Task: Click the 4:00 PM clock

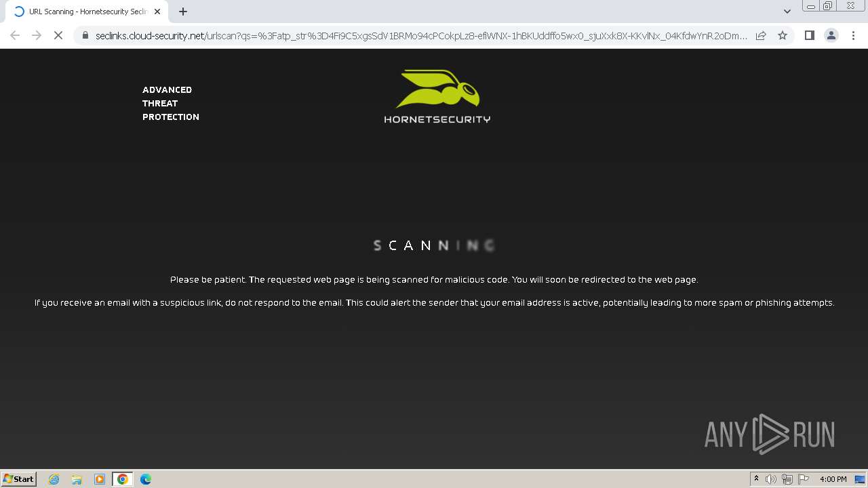Action: 833,479
